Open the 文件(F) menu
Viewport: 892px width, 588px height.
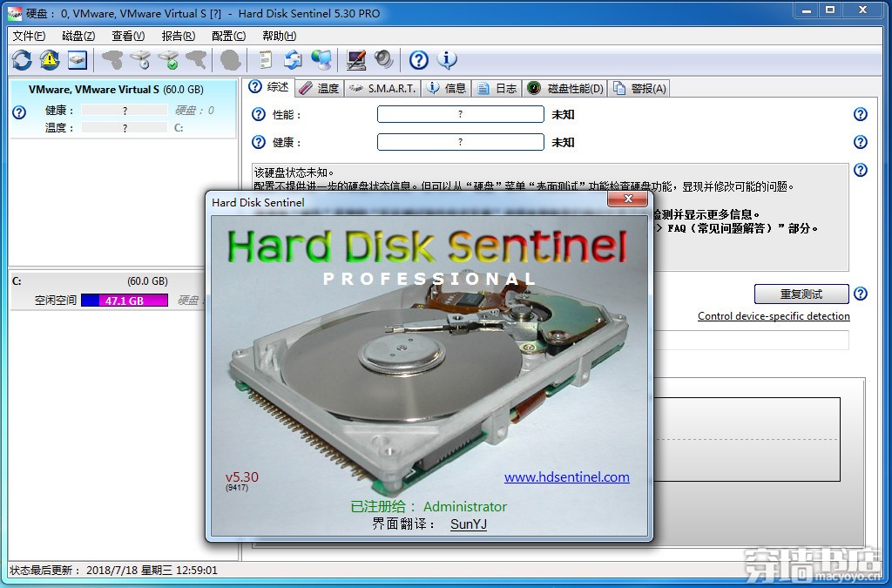29,36
